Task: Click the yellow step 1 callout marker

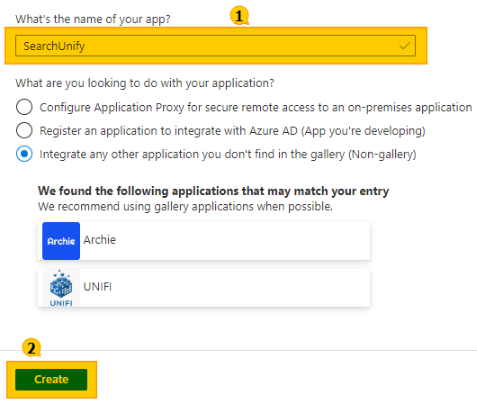Action: pyautogui.click(x=239, y=16)
